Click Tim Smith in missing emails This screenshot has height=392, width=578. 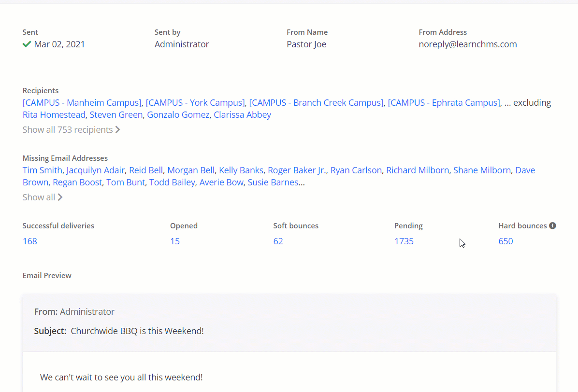coord(42,170)
